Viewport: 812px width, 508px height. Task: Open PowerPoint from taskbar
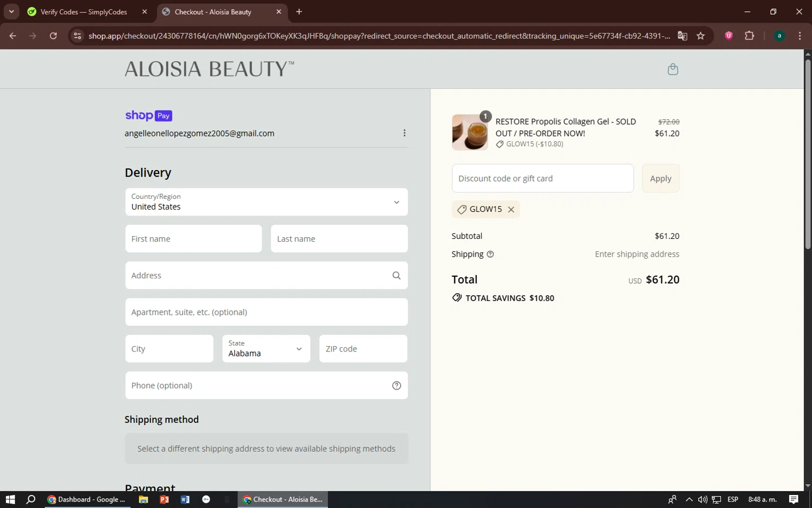coord(164,499)
